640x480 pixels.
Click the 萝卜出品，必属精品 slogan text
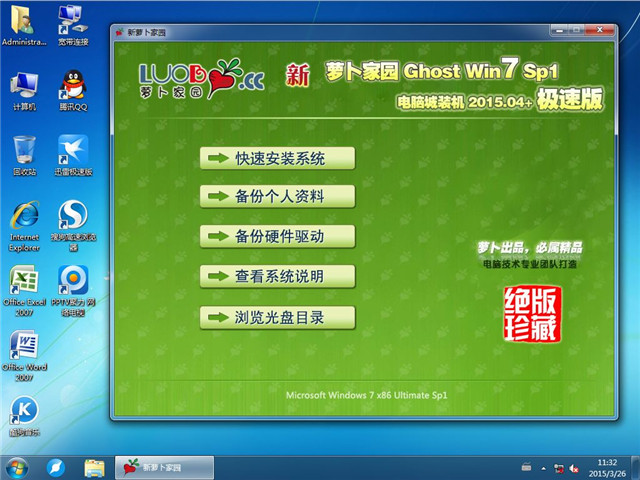[x=530, y=247]
